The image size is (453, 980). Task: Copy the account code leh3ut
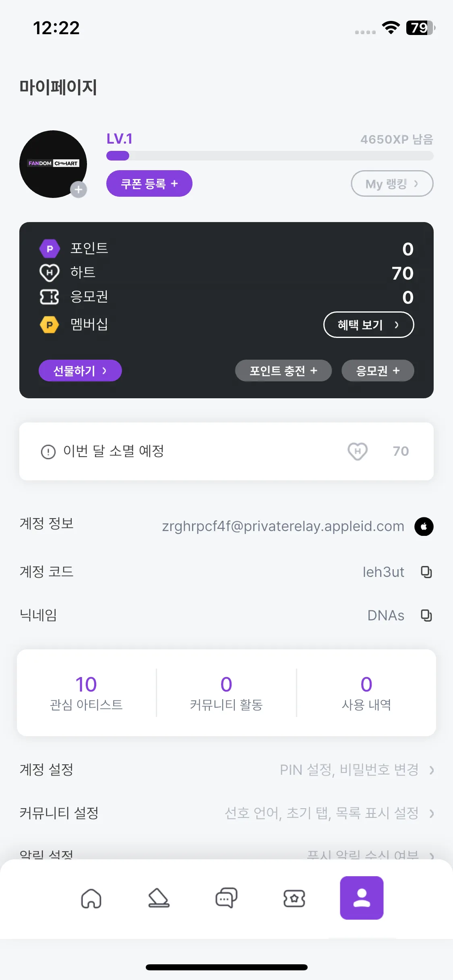coord(426,572)
